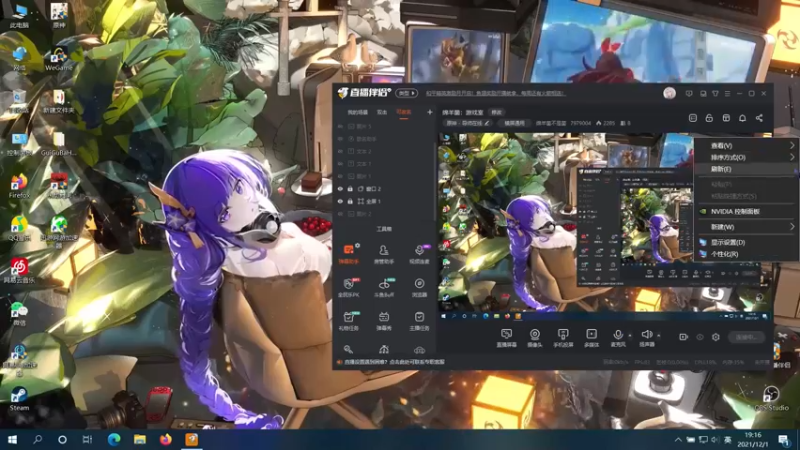Viewport: 800px width, 450px height.
Task: Add 手机投屏 phone cast source
Action: pyautogui.click(x=563, y=338)
